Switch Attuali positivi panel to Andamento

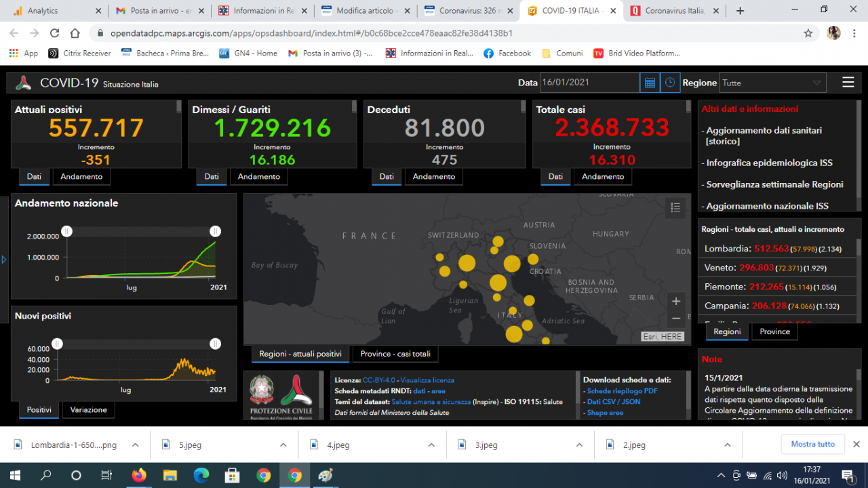(x=81, y=177)
